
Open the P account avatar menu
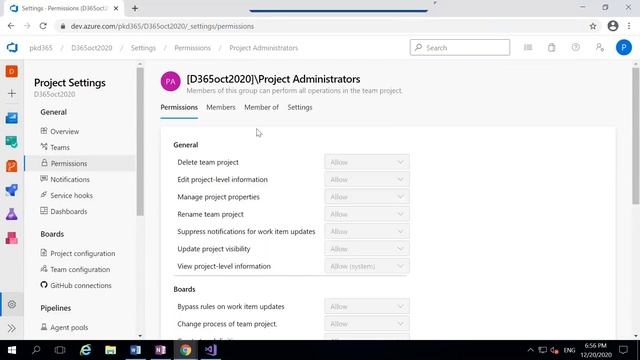623,48
